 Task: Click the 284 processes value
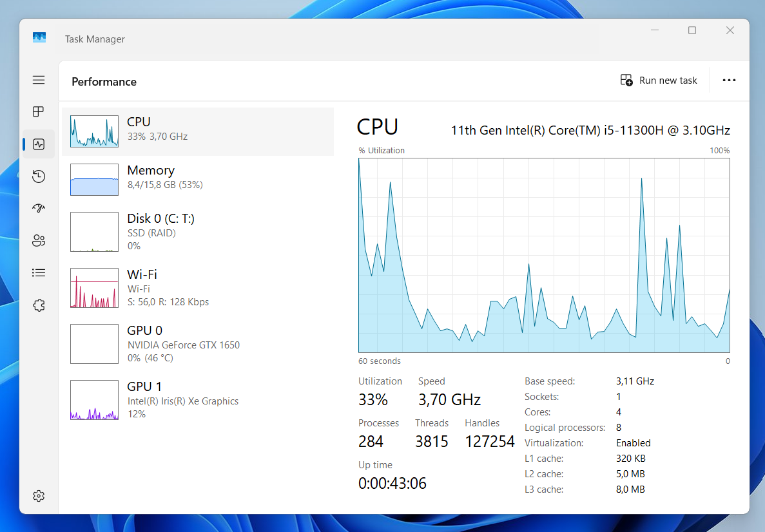click(x=371, y=442)
